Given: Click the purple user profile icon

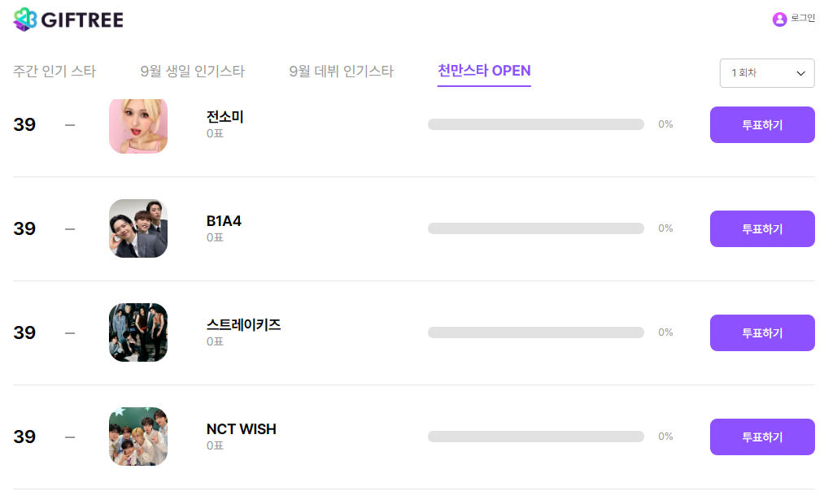Looking at the screenshot, I should pyautogui.click(x=779, y=19).
